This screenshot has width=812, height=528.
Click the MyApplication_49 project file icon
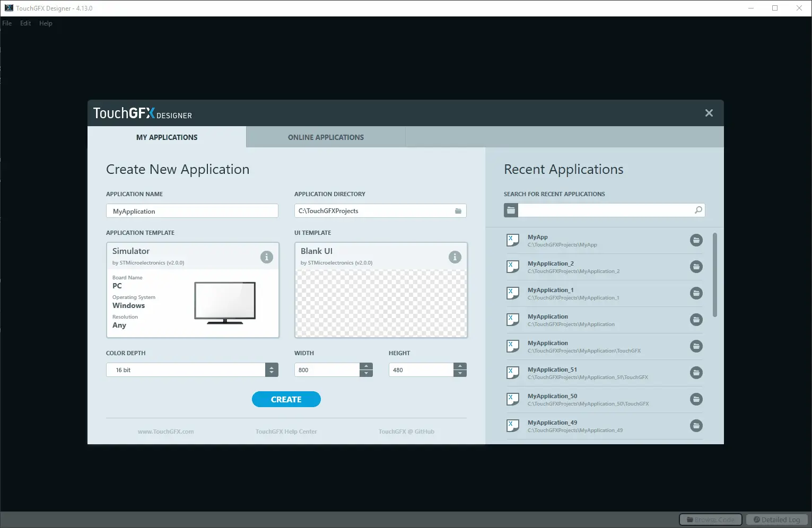[x=513, y=426]
